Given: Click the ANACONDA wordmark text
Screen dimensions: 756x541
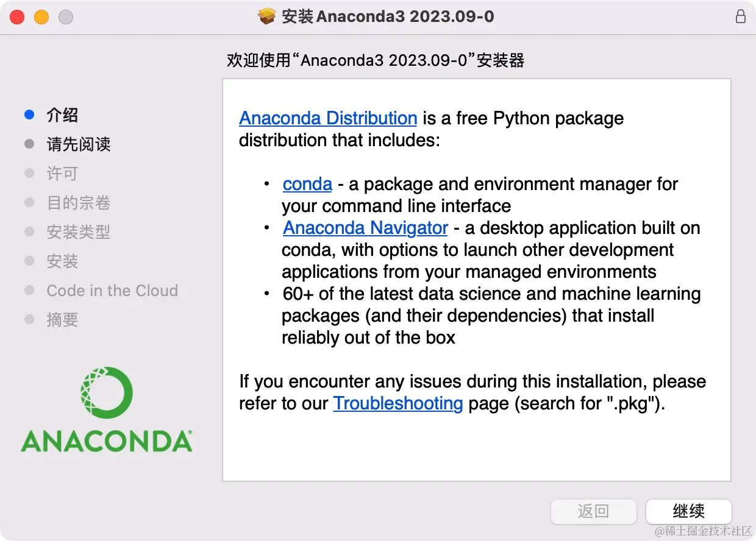Looking at the screenshot, I should click(107, 441).
